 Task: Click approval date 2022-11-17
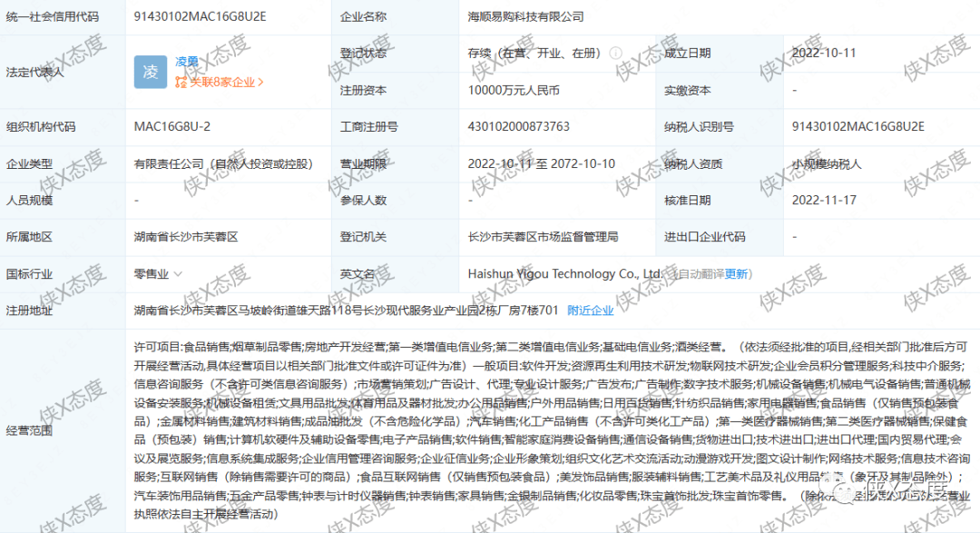tap(824, 200)
